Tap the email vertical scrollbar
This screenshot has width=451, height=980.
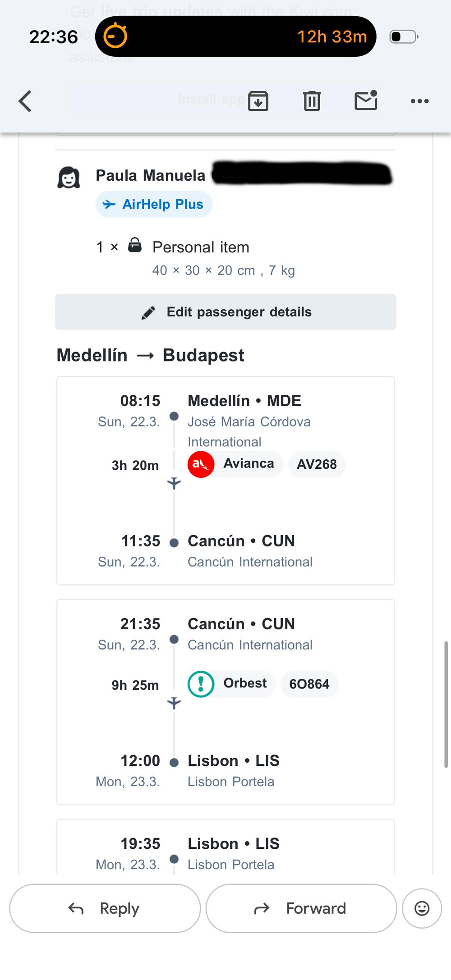tap(446, 704)
